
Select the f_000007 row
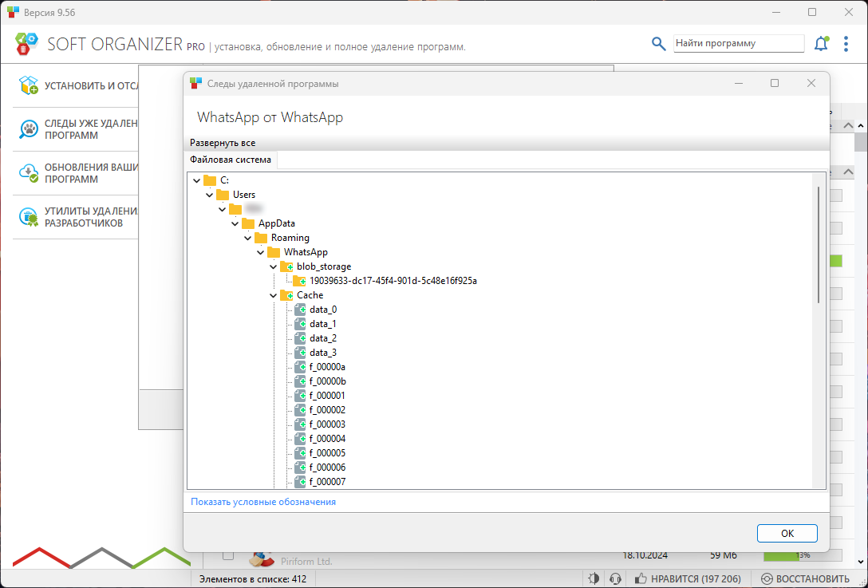click(x=327, y=482)
